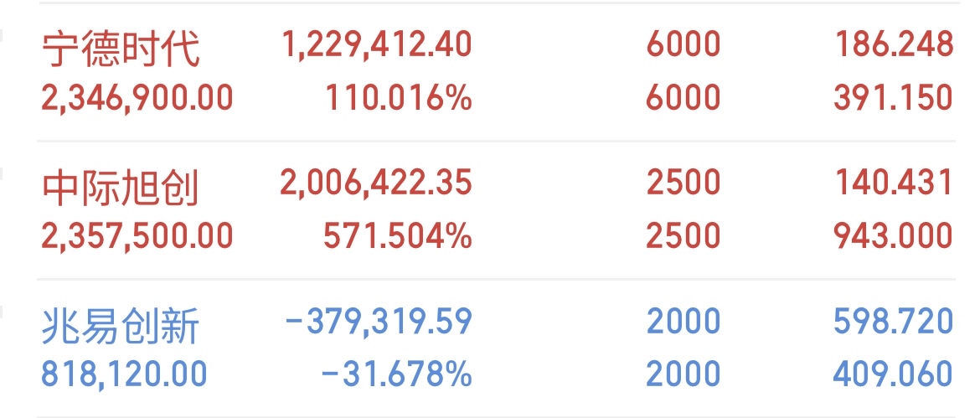Viewport: 980px width, 418px height.
Task: Click market value 2,346,900.00
Action: pos(137,98)
